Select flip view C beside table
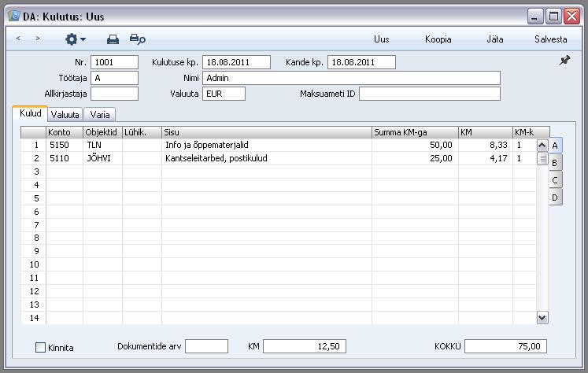 tap(555, 180)
